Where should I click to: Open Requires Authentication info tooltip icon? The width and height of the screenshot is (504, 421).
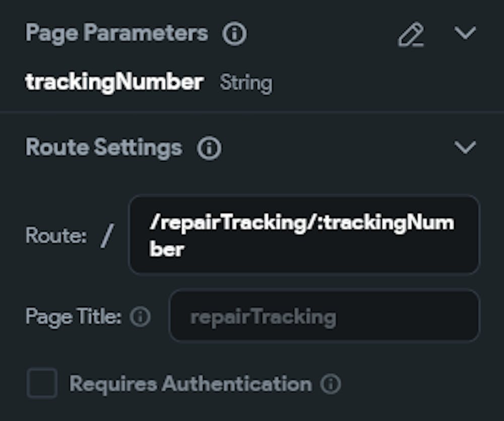pos(331,384)
